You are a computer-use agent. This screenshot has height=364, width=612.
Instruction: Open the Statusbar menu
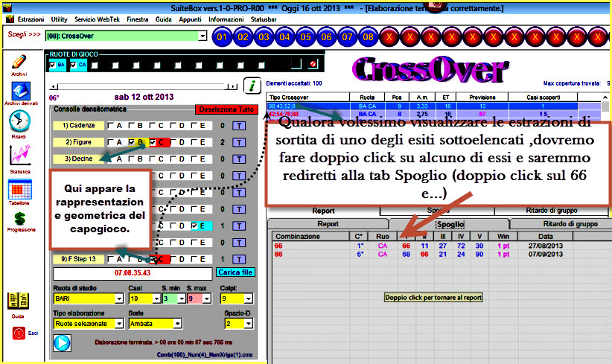click(x=264, y=19)
